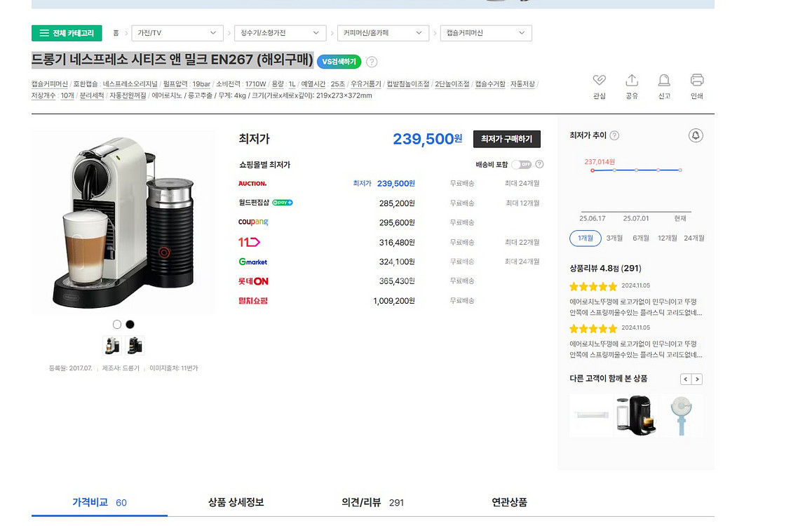Share product via 공유 icon

632,86
